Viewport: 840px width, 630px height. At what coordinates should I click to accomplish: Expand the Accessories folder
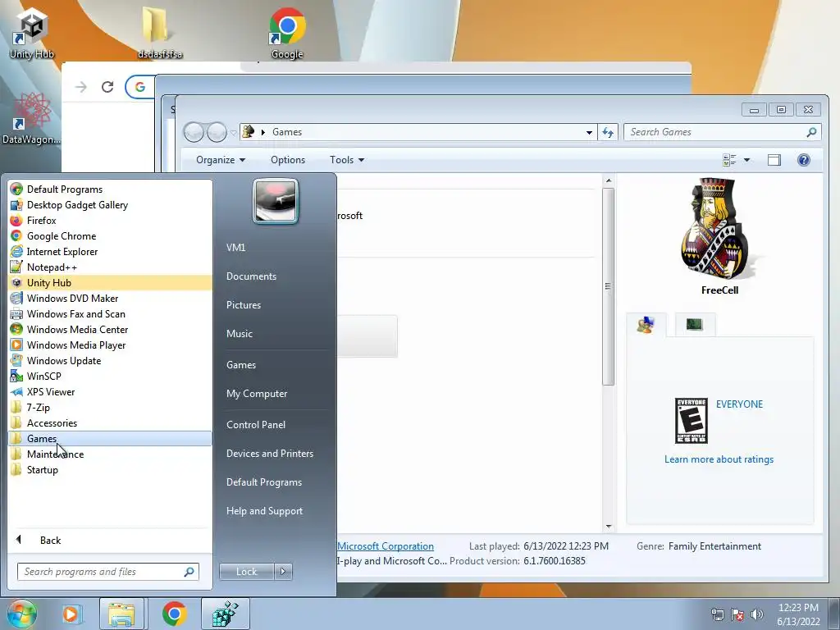[110, 422]
